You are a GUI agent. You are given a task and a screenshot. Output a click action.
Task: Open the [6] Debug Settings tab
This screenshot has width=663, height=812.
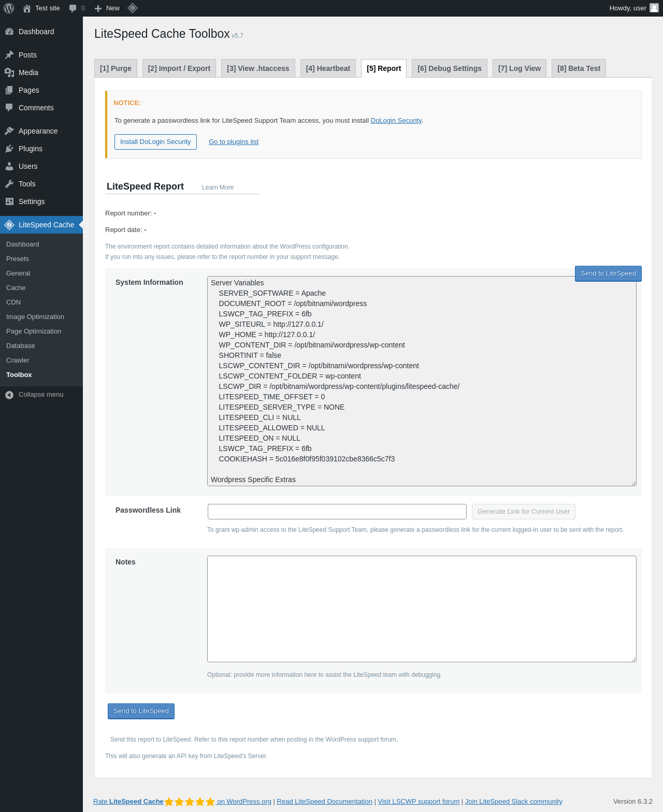pyautogui.click(x=450, y=68)
